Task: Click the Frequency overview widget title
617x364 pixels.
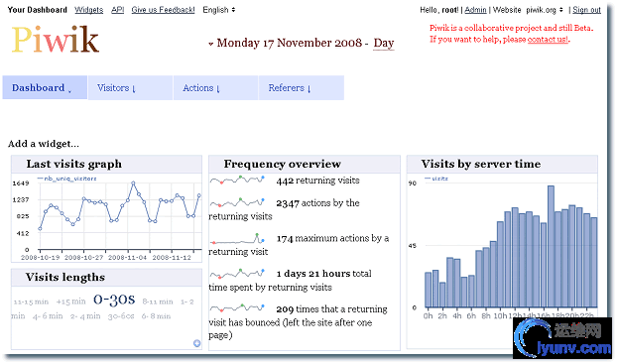Action: (282, 164)
